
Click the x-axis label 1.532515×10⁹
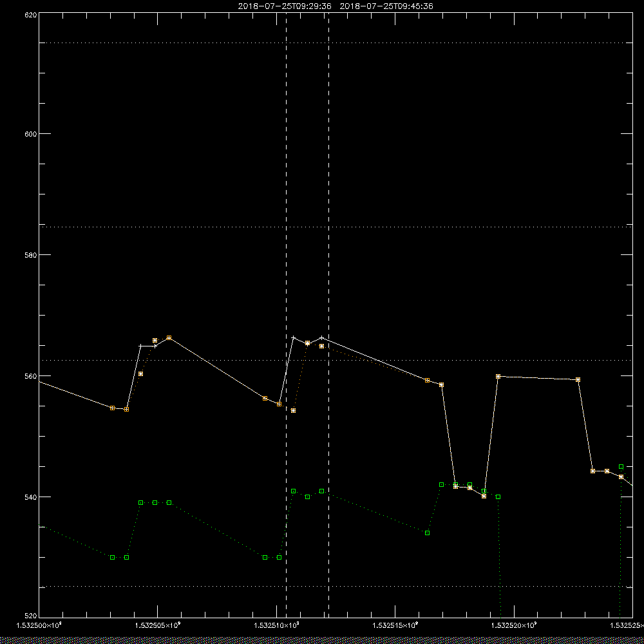pos(395,625)
